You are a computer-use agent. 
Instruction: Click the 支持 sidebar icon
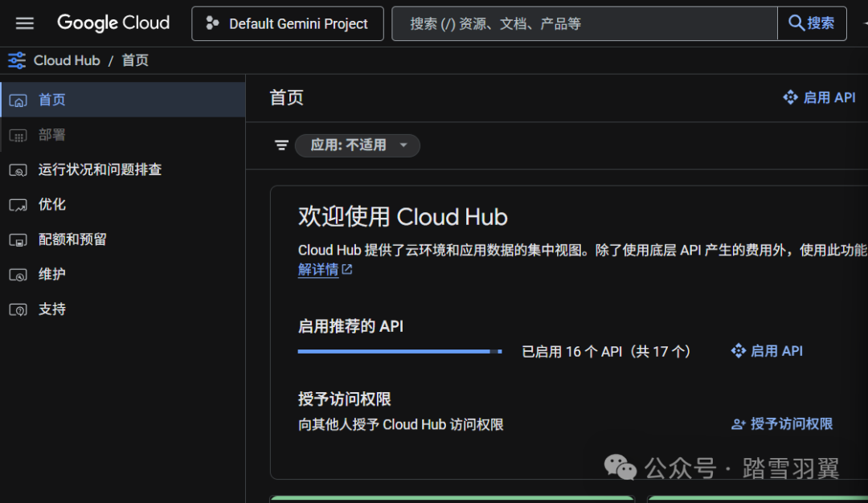point(18,310)
